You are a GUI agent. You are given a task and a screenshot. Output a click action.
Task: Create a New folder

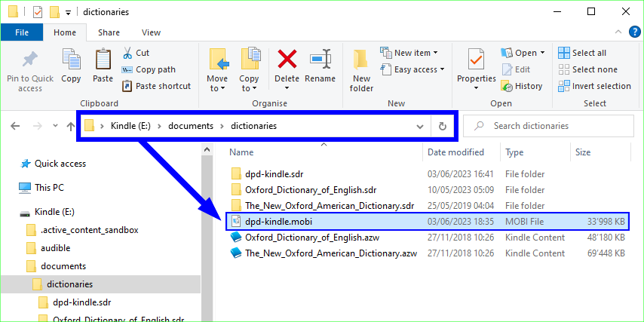(x=361, y=68)
